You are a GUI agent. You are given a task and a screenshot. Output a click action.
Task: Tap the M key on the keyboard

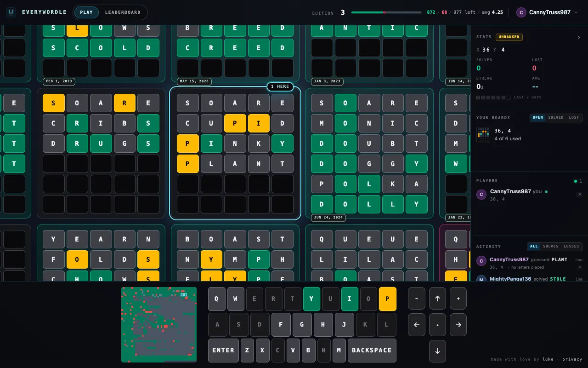tap(339, 351)
